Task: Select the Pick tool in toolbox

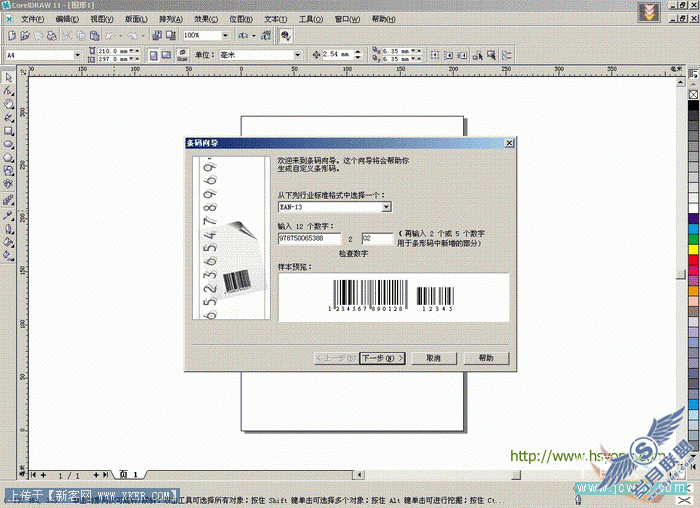Action: point(8,78)
